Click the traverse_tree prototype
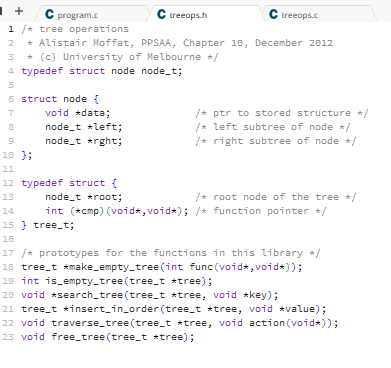 tap(180, 323)
